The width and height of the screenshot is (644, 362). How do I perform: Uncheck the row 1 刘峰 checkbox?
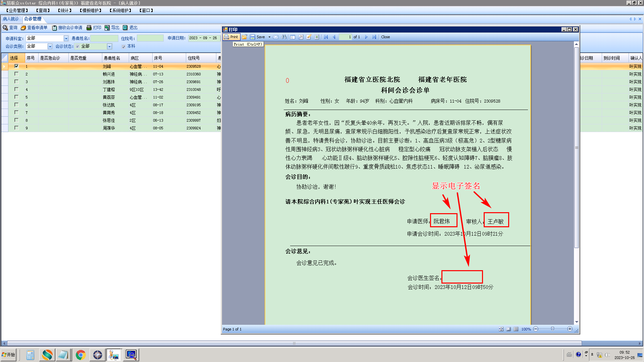pyautogui.click(x=16, y=66)
